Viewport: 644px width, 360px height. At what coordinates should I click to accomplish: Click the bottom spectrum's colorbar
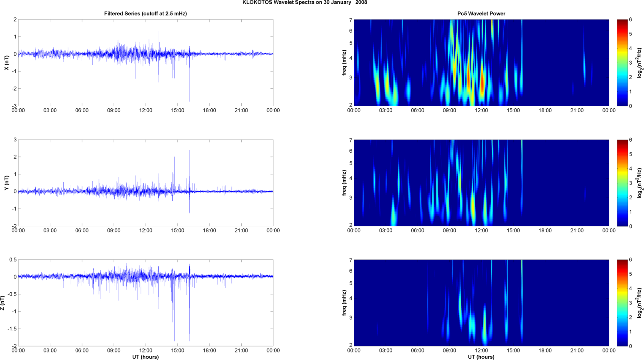(622, 303)
